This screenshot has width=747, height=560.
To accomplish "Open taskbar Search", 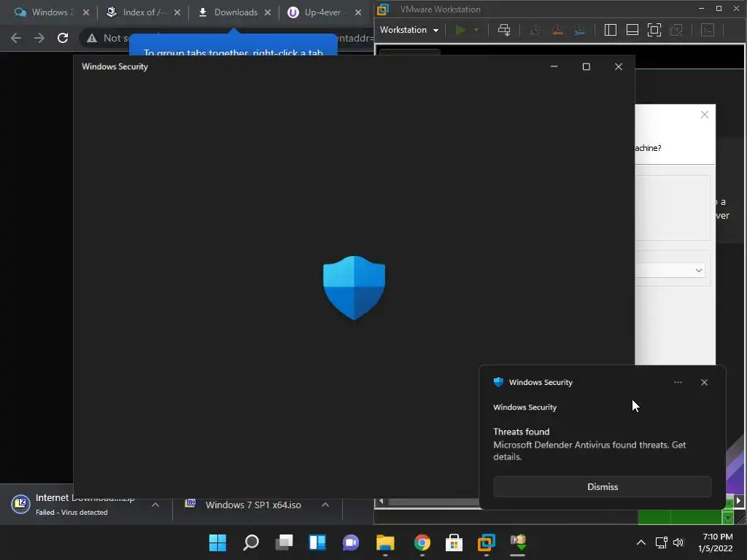I will tap(251, 542).
